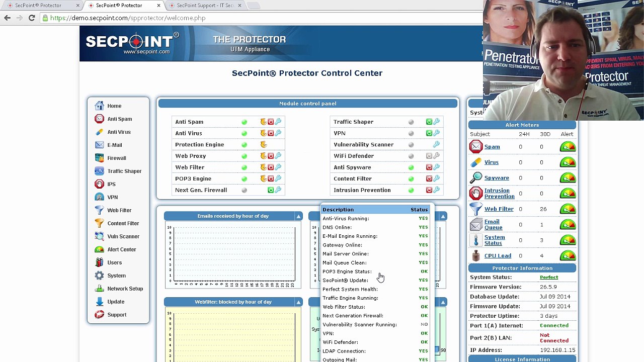The width and height of the screenshot is (644, 362).
Task: Click the Web Filter alert gauge
Action: point(568,209)
